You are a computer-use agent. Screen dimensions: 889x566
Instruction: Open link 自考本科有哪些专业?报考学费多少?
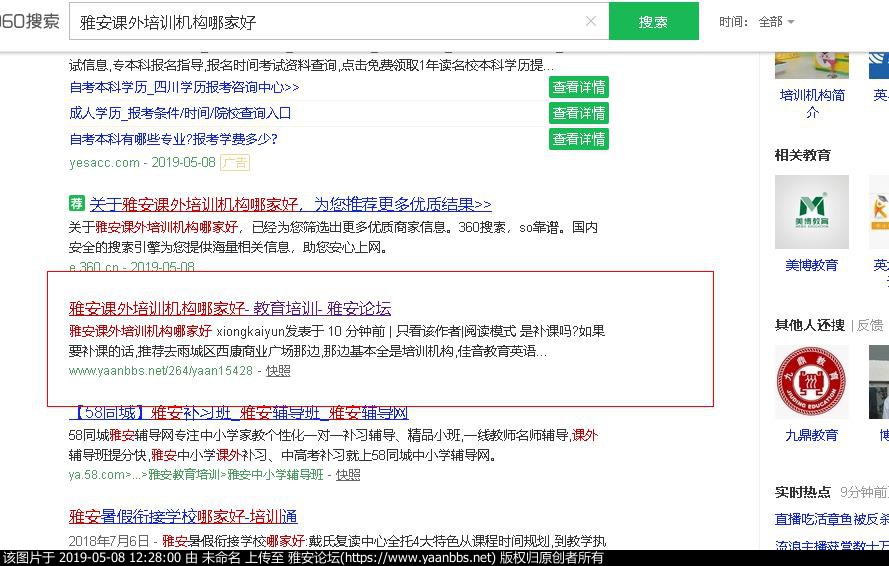pos(173,139)
